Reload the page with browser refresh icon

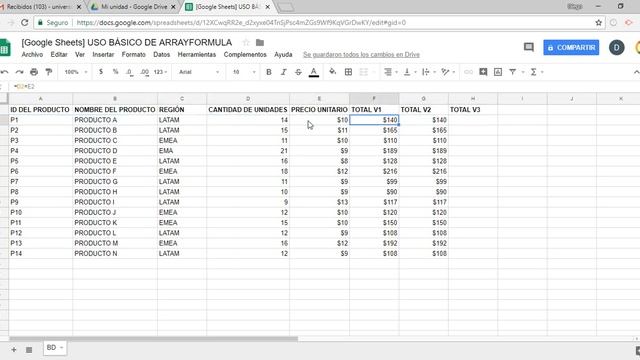24,22
